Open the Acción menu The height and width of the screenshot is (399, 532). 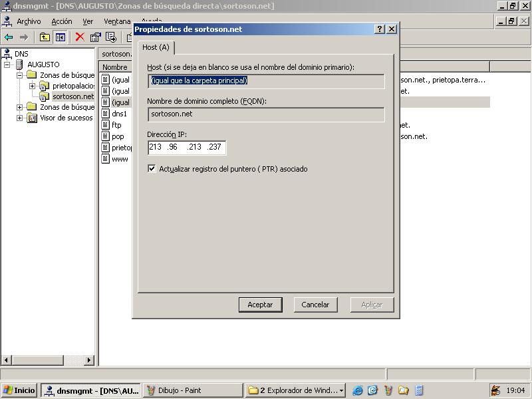(62, 21)
